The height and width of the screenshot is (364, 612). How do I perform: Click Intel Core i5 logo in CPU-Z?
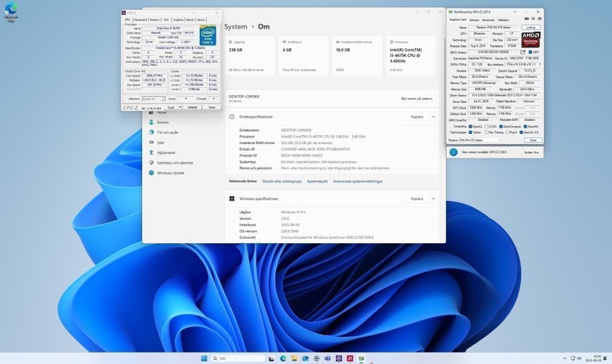pos(207,35)
